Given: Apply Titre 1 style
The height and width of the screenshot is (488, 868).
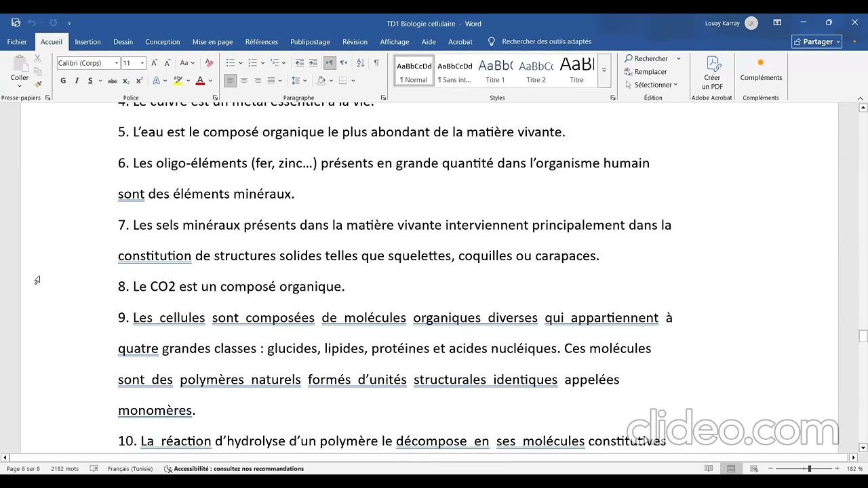Looking at the screenshot, I should (495, 71).
